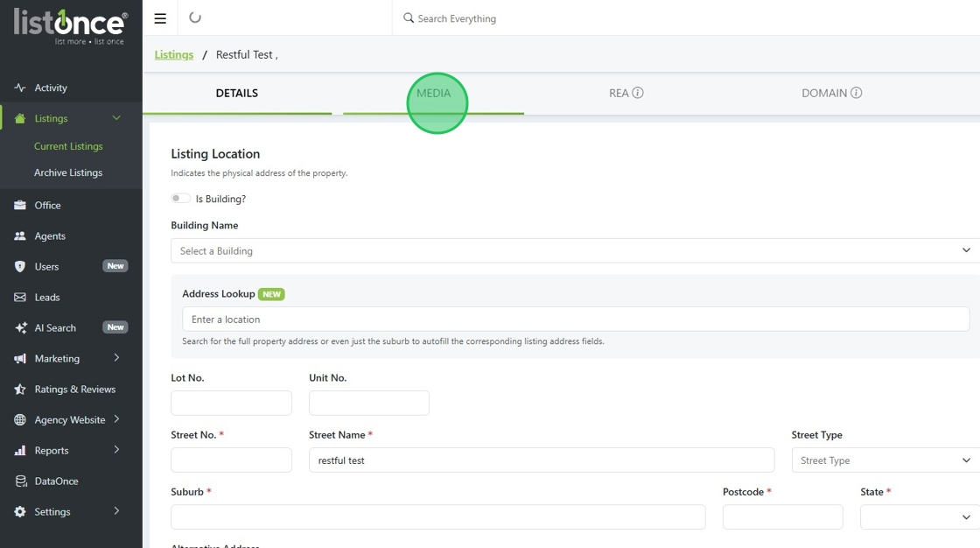Click the Office briefcase icon
This screenshot has width=980, height=548.
[x=20, y=206]
